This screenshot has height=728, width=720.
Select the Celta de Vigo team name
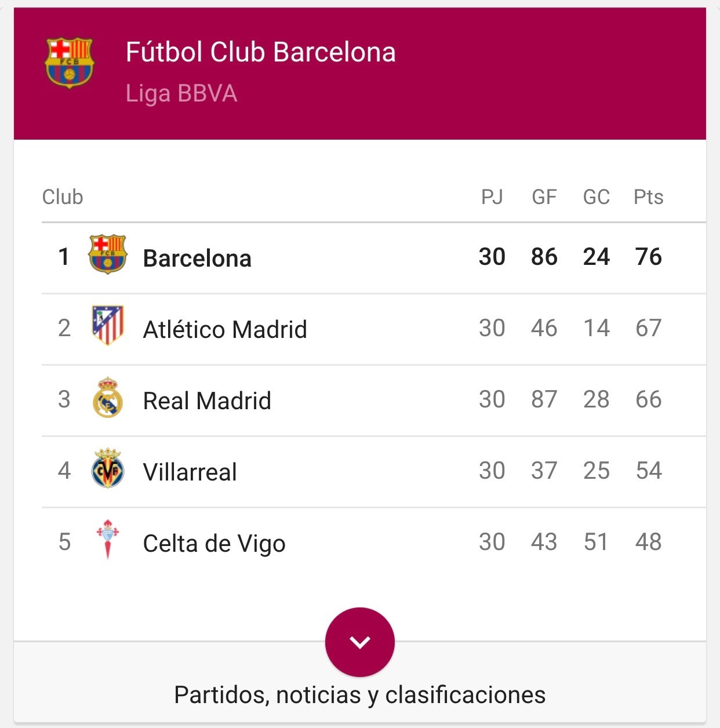tap(214, 544)
